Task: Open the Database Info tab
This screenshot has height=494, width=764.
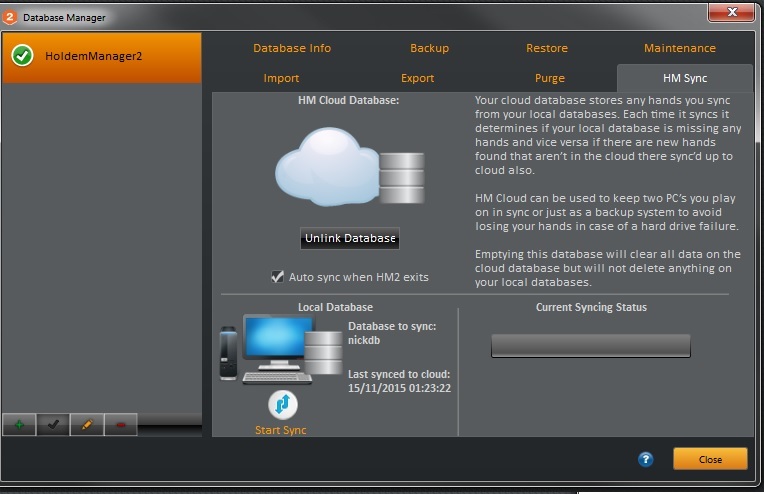Action: coord(292,48)
